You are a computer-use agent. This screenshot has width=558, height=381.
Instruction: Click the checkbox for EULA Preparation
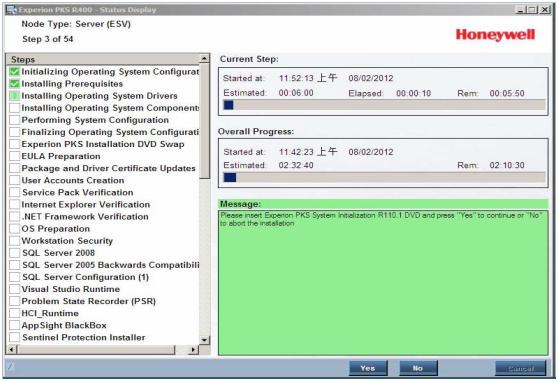coord(15,156)
